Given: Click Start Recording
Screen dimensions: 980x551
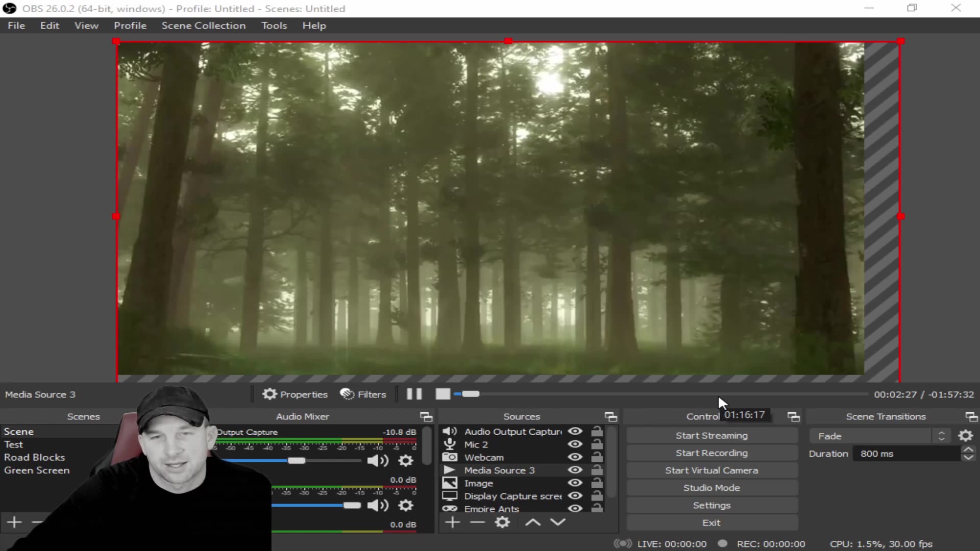Looking at the screenshot, I should coord(711,453).
